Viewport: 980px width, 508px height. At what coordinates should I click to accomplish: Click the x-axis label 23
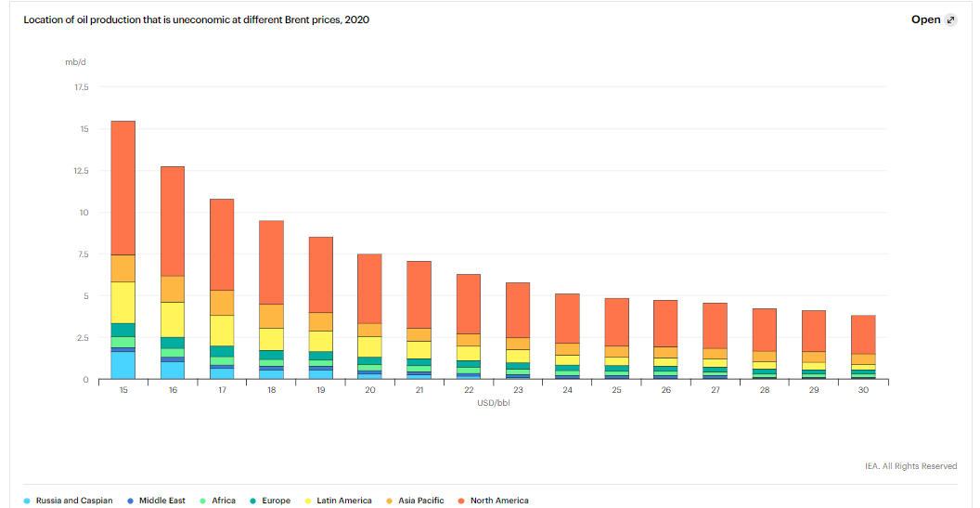tap(518, 390)
